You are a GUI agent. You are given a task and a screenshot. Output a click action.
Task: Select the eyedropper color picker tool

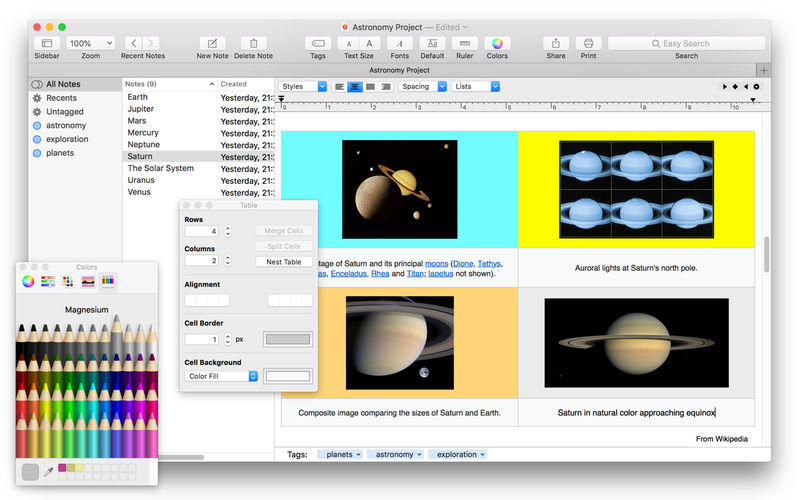(x=47, y=470)
